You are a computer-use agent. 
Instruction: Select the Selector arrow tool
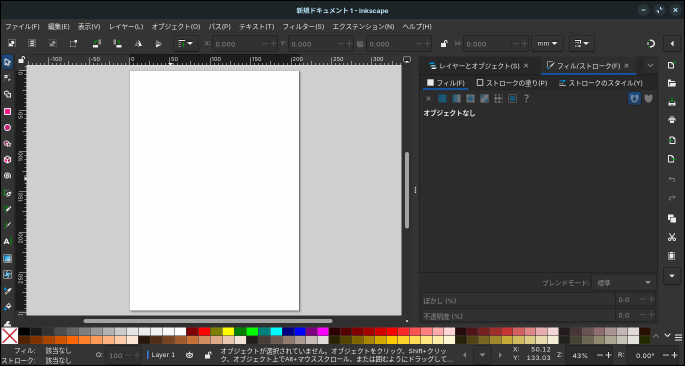(7, 62)
